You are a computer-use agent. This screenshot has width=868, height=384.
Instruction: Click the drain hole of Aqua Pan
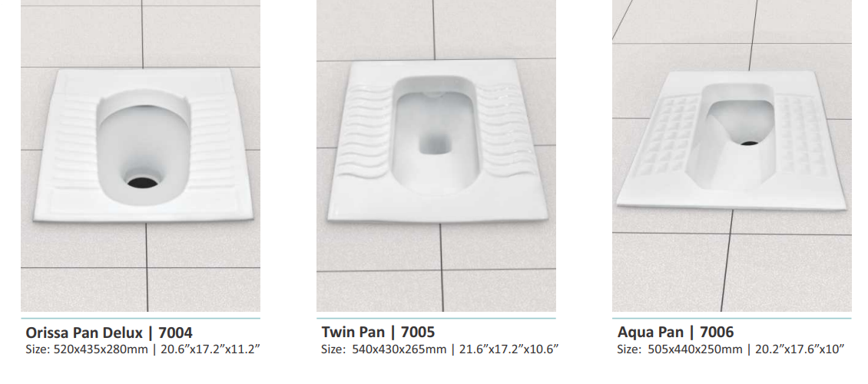[750, 144]
